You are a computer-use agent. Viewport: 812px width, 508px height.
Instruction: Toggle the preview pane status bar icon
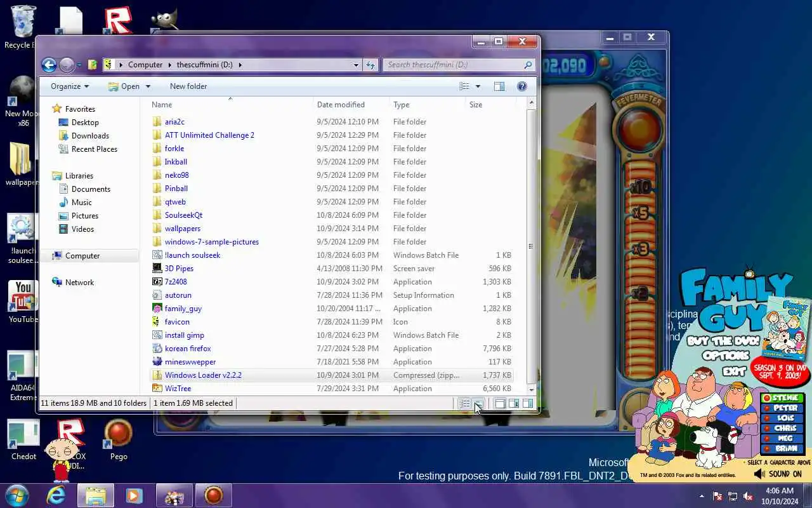527,403
